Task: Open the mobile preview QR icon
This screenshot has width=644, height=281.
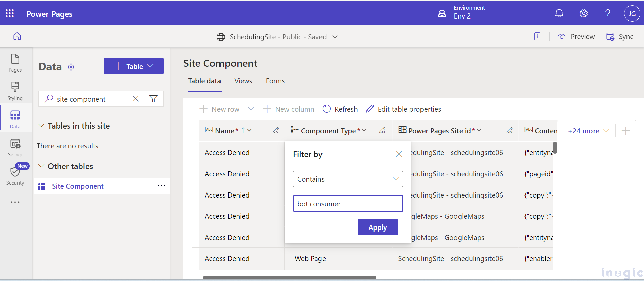Action: pyautogui.click(x=537, y=36)
